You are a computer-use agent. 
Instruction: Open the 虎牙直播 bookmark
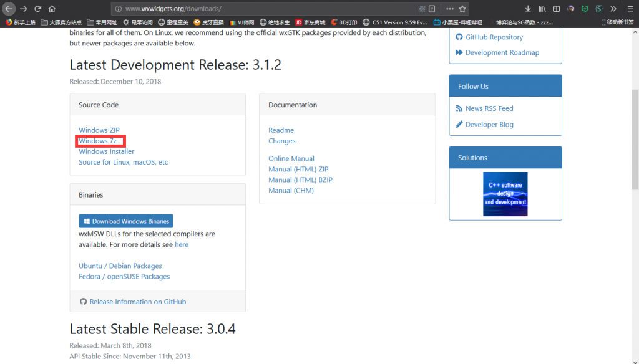[x=209, y=22]
